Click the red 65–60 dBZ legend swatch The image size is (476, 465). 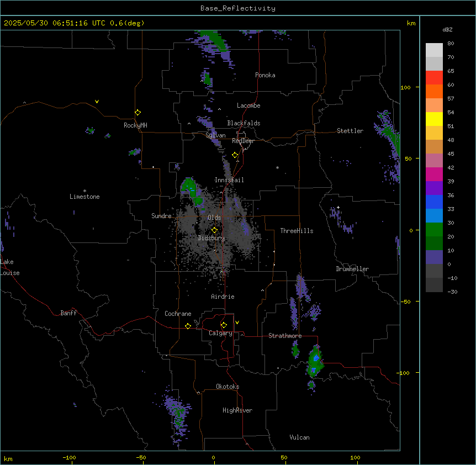click(x=434, y=77)
